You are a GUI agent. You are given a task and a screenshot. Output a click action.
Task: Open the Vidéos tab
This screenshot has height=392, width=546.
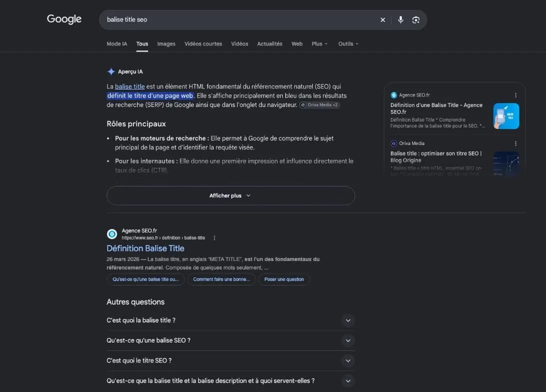240,44
